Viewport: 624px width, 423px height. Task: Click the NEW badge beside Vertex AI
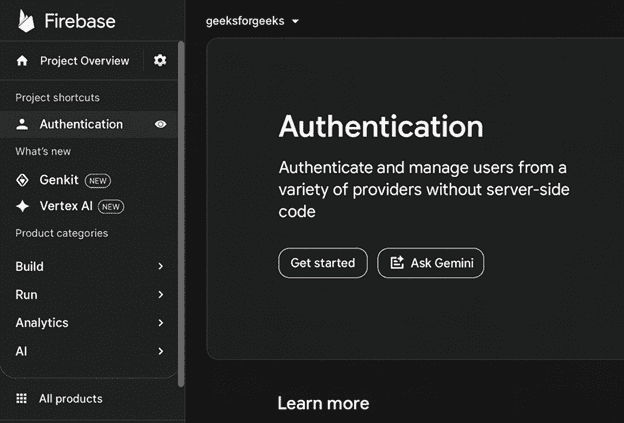tap(111, 207)
